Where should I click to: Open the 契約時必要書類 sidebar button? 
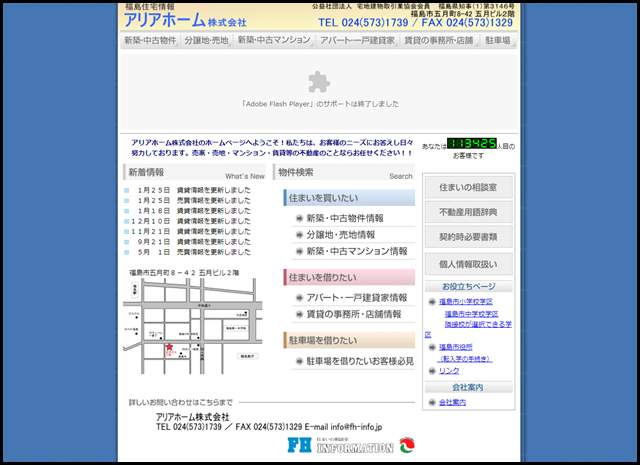469,237
